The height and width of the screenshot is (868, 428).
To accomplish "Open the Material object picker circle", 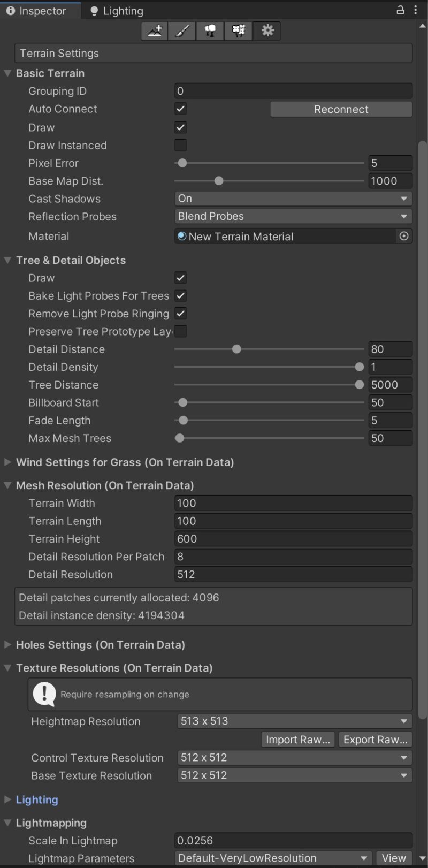I will 404,236.
